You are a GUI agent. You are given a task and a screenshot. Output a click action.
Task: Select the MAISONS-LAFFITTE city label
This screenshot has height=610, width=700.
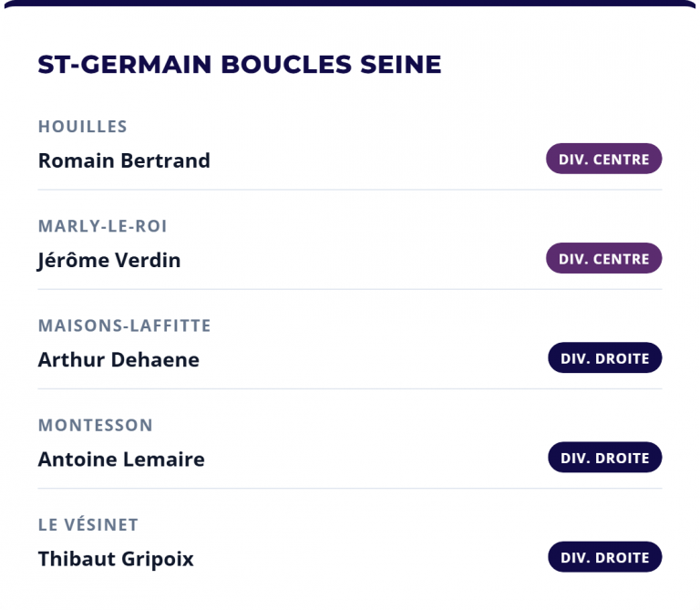(x=125, y=326)
